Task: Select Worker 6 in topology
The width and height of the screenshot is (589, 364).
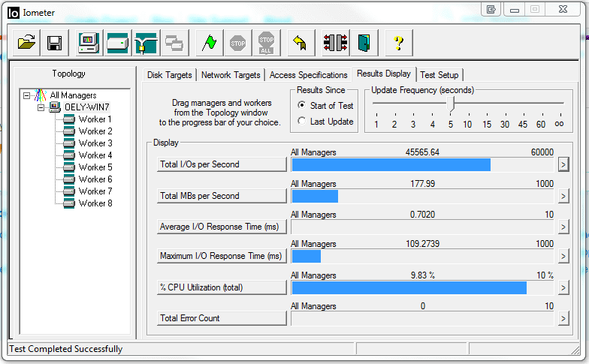Action: click(x=95, y=179)
